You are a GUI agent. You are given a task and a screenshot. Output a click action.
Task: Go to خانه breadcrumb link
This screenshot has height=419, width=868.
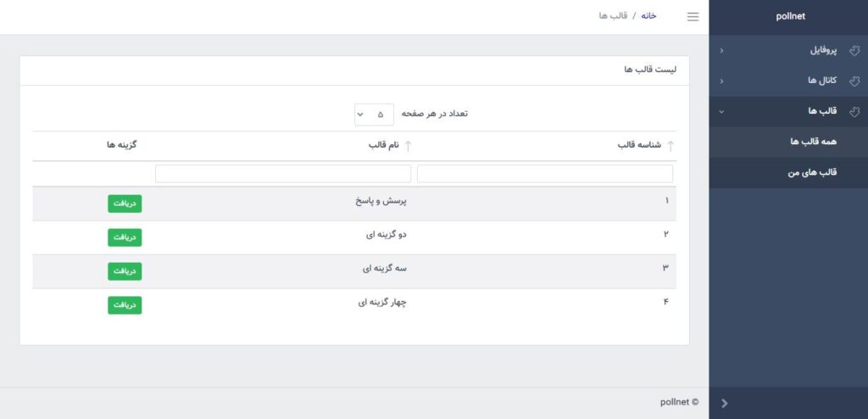(648, 16)
